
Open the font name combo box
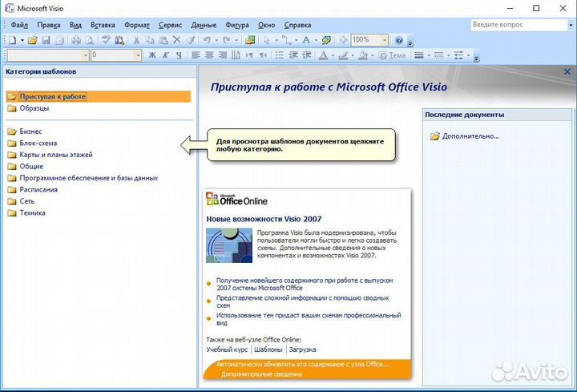48,55
